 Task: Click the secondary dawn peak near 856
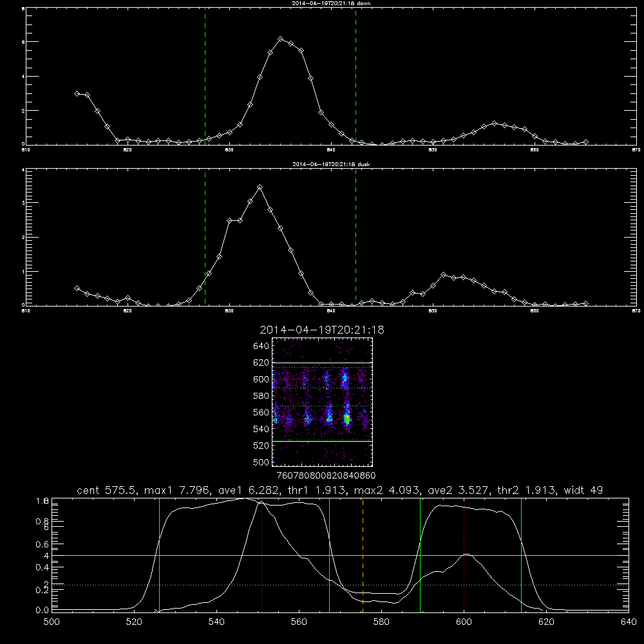point(495,123)
